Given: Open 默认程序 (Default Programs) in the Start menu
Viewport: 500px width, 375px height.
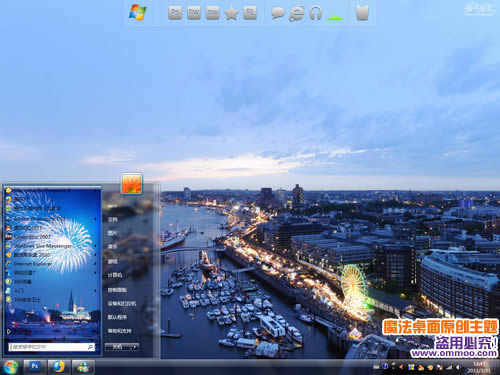Looking at the screenshot, I should coord(117,317).
